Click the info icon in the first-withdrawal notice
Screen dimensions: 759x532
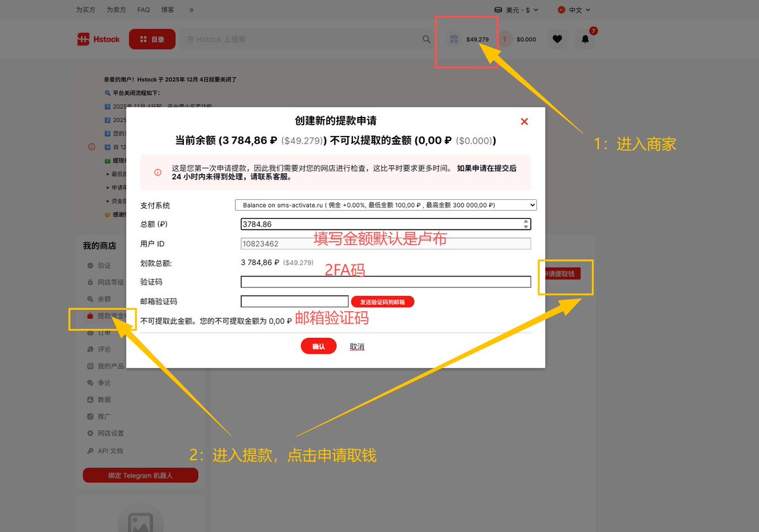pos(158,172)
